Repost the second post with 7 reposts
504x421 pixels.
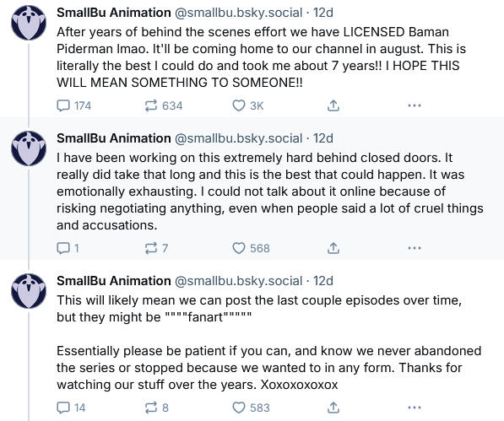tap(156, 248)
